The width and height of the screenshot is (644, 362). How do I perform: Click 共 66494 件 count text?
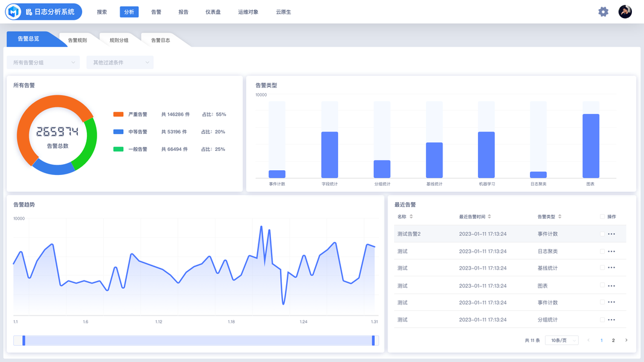pyautogui.click(x=174, y=149)
